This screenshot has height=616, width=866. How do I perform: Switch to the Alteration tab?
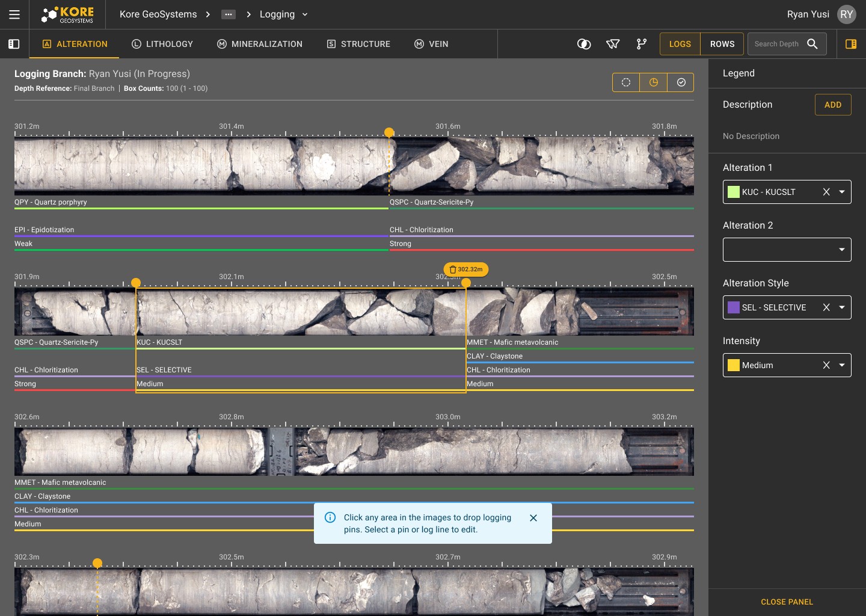[75, 44]
